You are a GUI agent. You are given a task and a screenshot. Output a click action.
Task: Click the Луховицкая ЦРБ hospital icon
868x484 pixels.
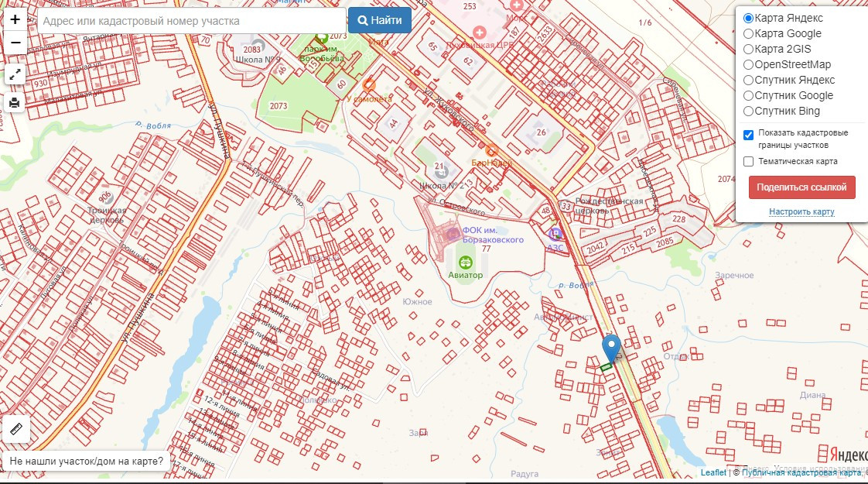pos(480,33)
